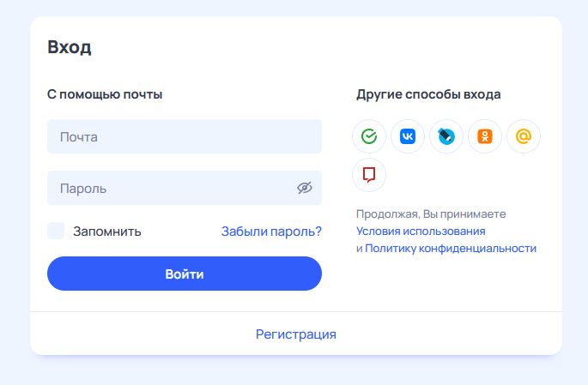Click the Другие способы входа heading
This screenshot has width=588, height=385.
[x=428, y=94]
